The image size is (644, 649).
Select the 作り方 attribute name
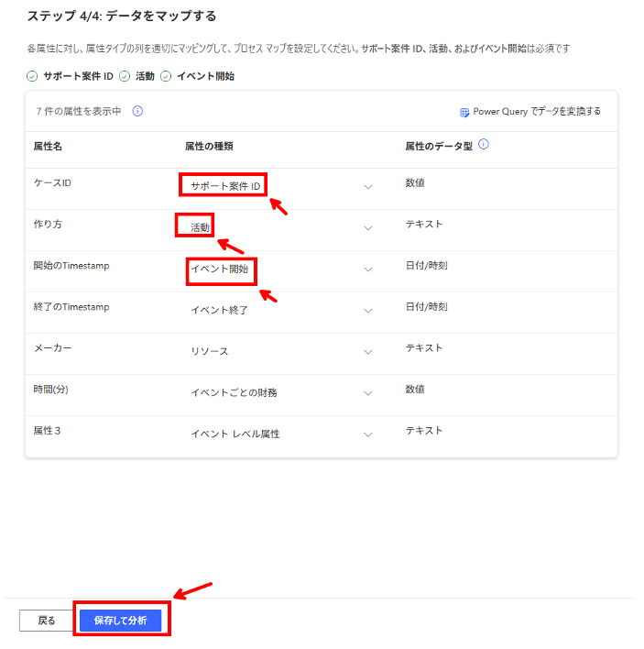point(48,224)
